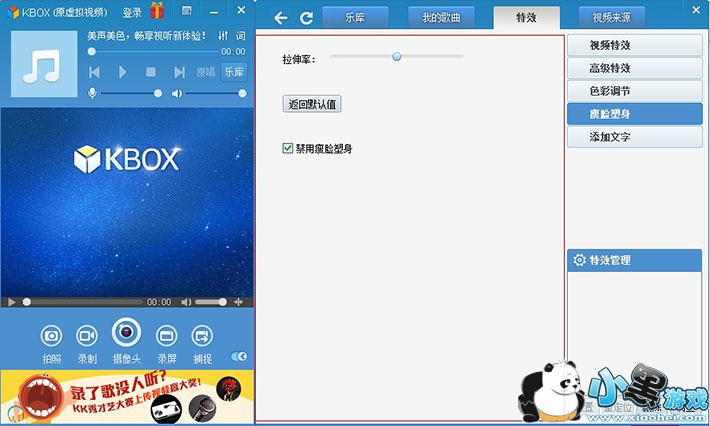This screenshot has height=426, width=710.
Task: Adjust the 拉伸率 stretch slider
Action: 397,57
